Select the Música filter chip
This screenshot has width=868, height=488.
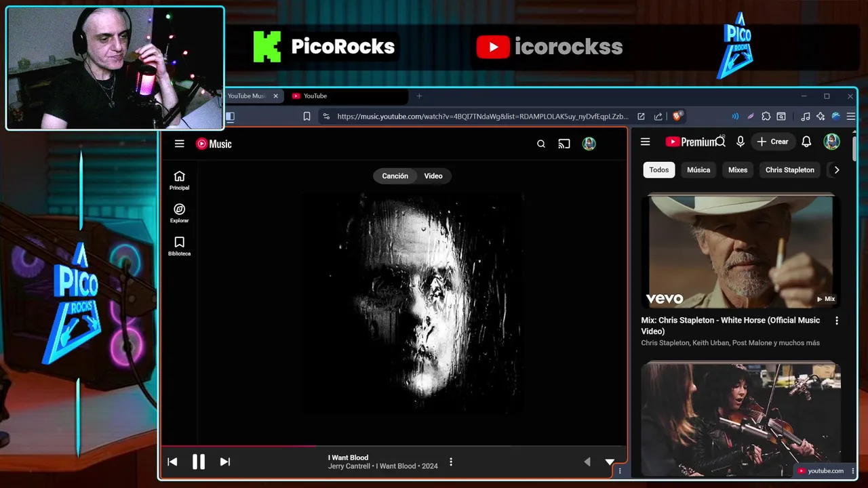[698, 170]
